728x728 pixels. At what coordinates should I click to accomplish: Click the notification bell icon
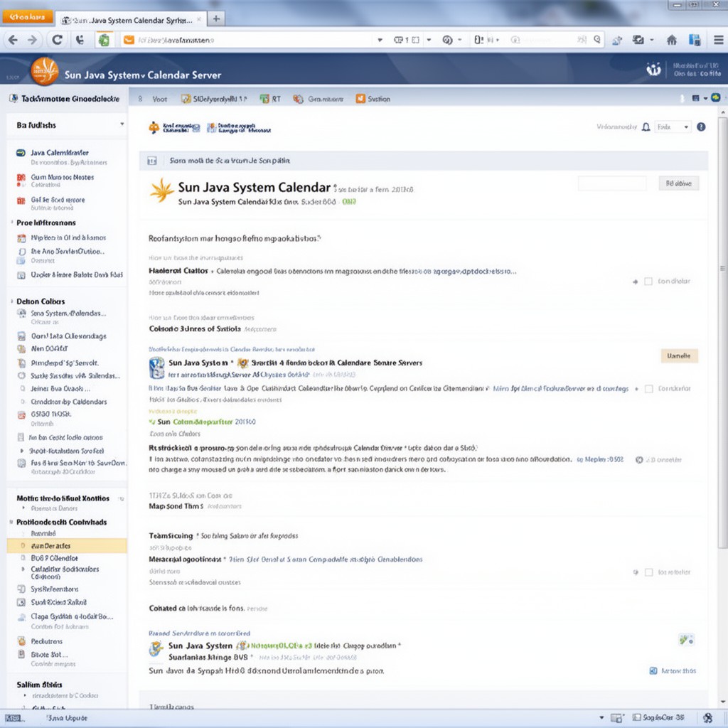pyautogui.click(x=646, y=127)
